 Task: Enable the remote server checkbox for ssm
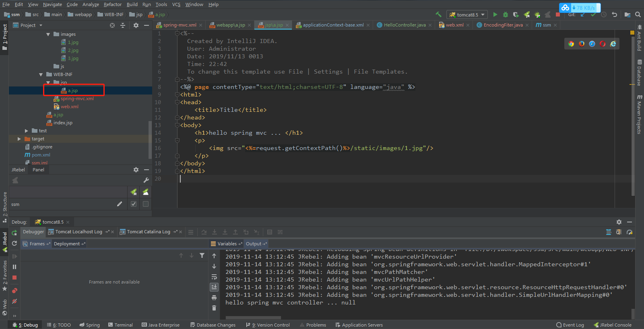146,204
